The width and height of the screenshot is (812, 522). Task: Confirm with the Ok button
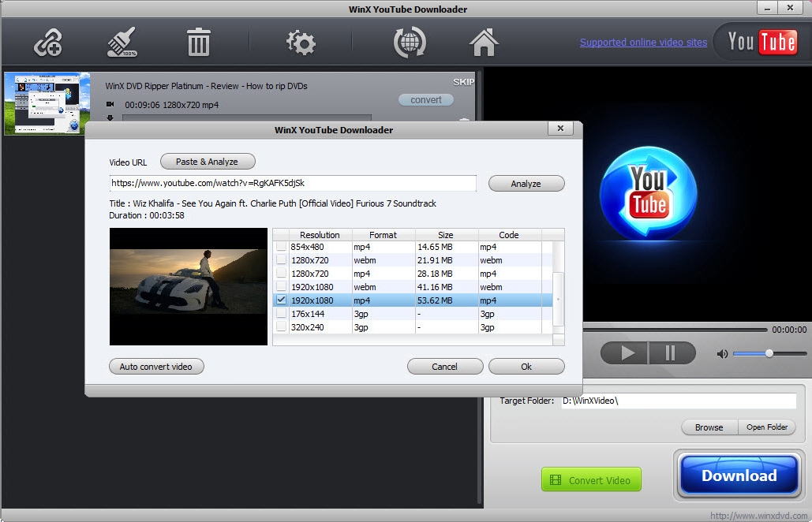526,366
